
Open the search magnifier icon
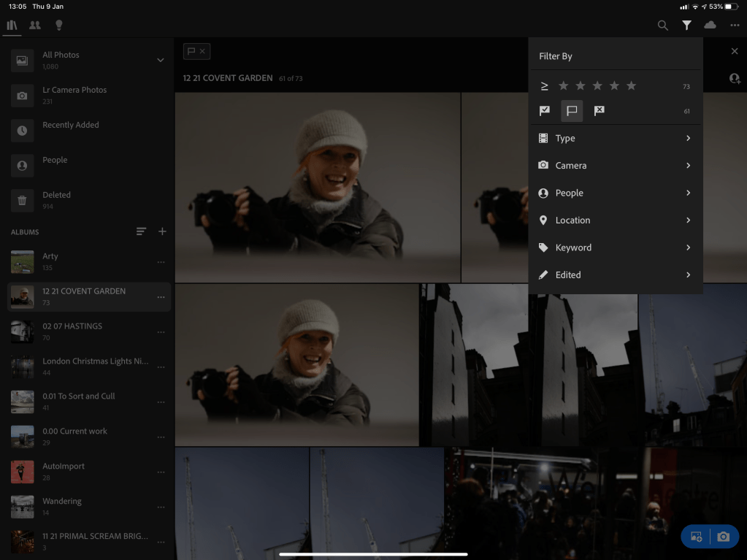[x=662, y=26]
